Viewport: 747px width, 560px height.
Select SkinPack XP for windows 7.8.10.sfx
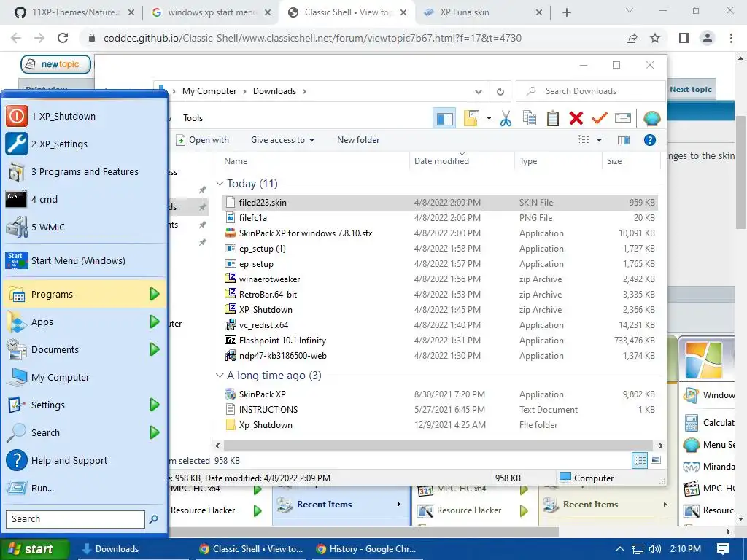440,233
